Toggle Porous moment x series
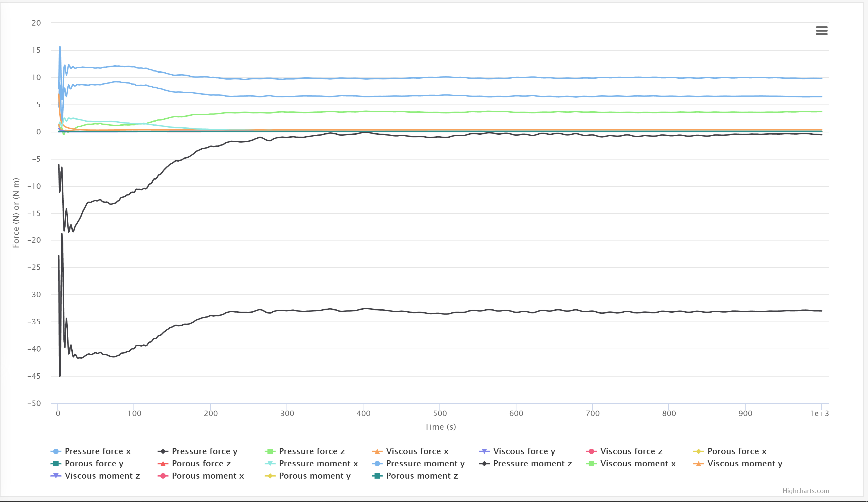 208,476
